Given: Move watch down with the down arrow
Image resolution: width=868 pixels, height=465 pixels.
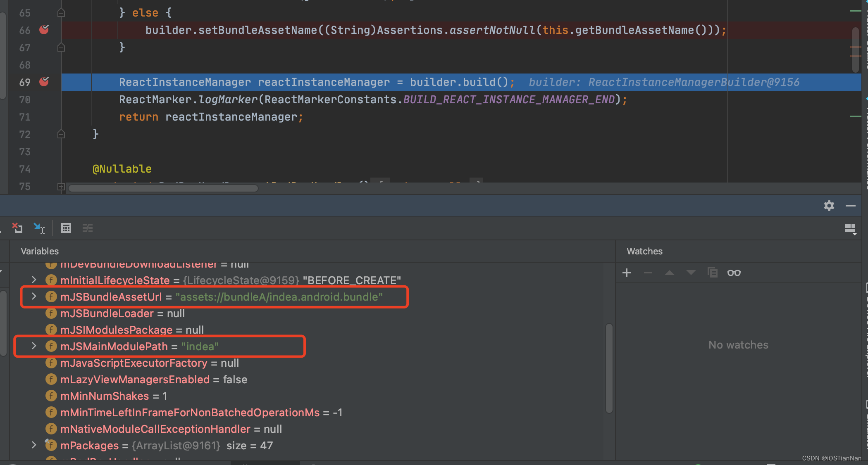Looking at the screenshot, I should point(691,273).
